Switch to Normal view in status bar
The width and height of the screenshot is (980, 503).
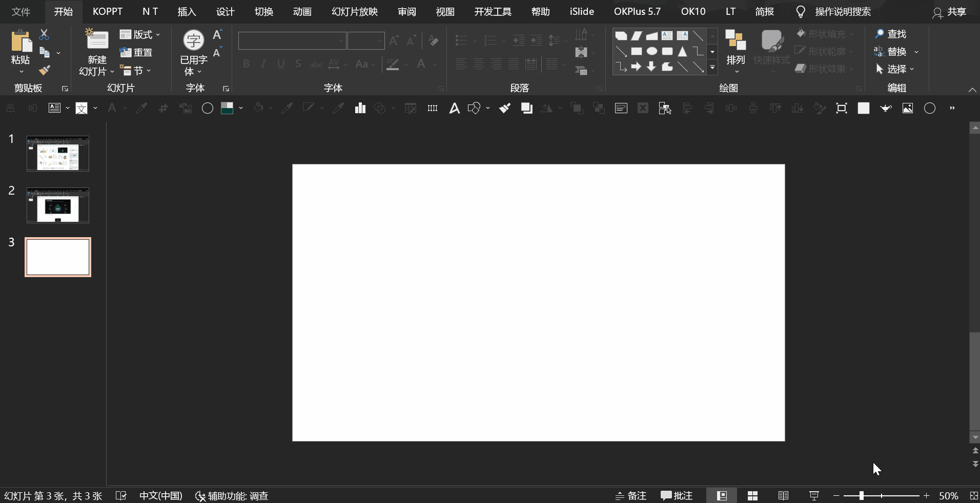(722, 496)
